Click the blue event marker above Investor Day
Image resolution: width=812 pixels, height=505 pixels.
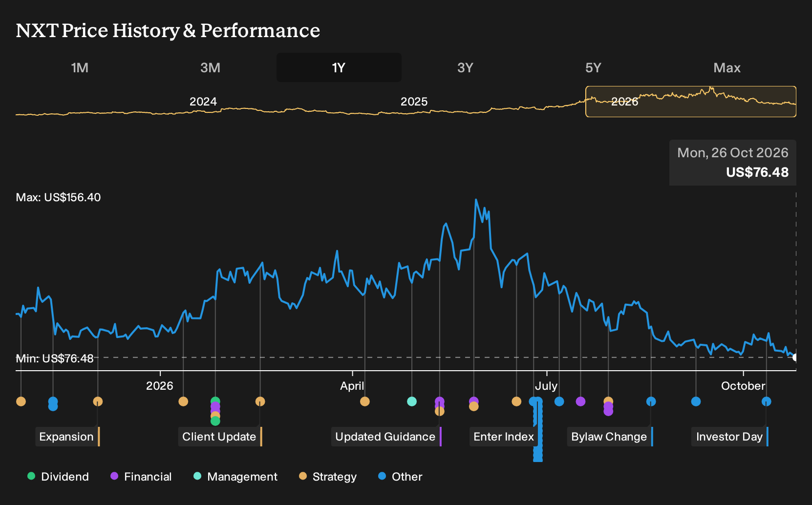point(767,401)
